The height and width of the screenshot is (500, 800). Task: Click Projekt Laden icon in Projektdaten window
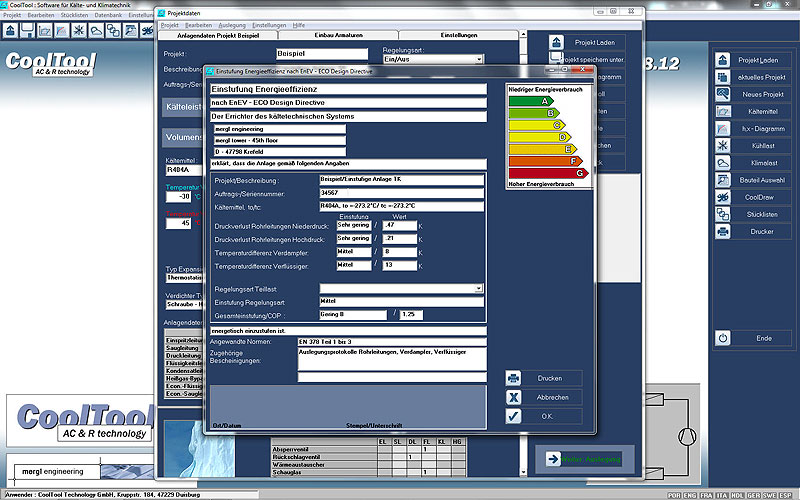tap(556, 42)
